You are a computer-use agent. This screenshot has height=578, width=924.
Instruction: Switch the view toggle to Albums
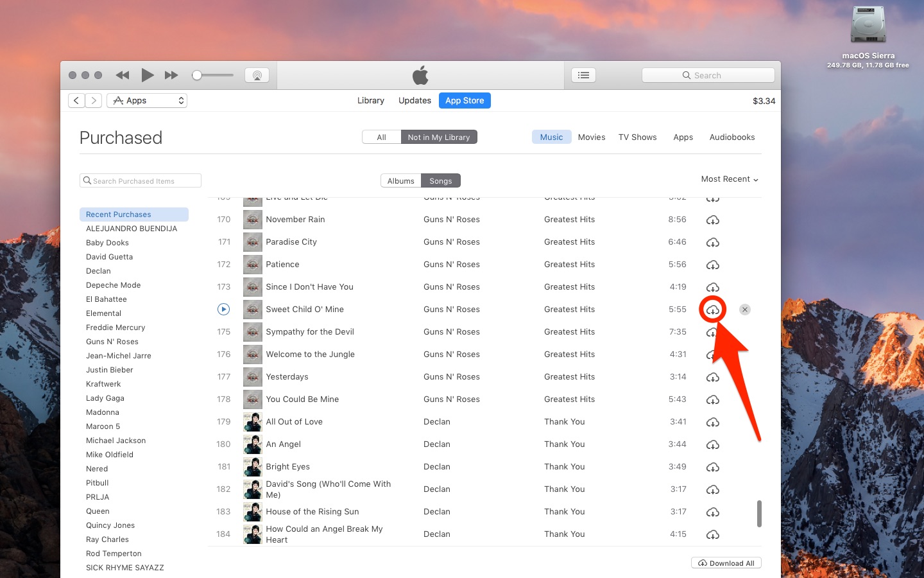tap(400, 180)
